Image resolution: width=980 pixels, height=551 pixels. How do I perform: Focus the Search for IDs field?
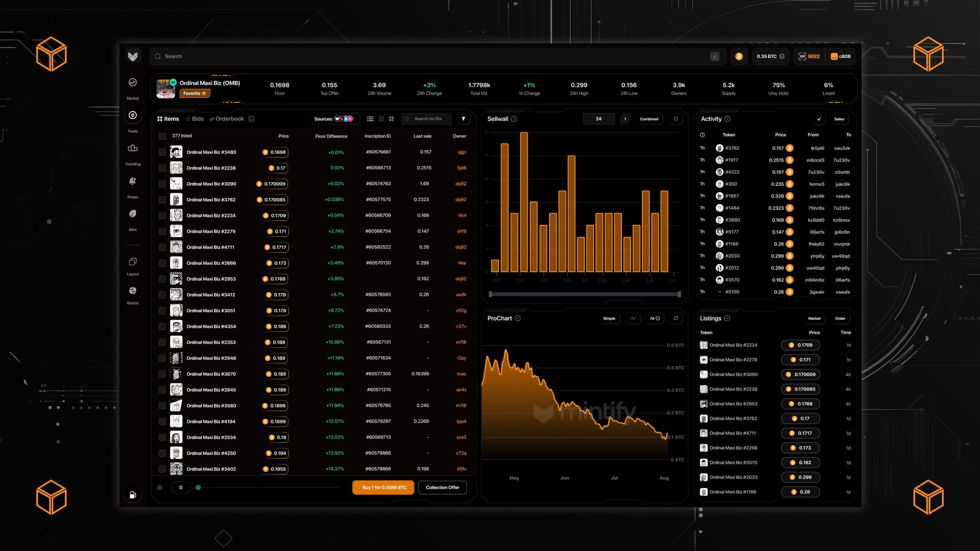(427, 119)
